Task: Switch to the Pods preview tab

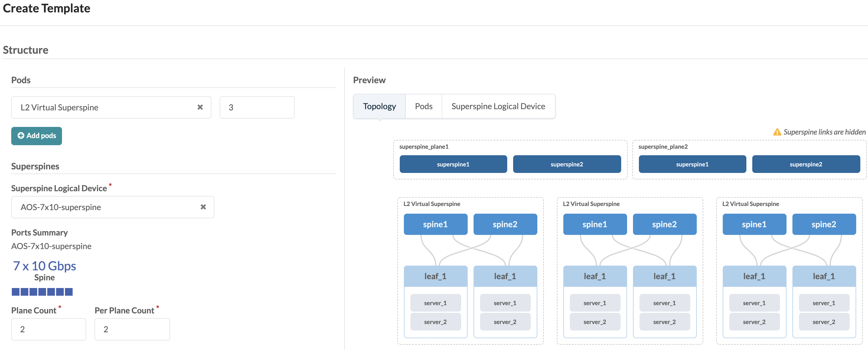Action: pyautogui.click(x=423, y=106)
